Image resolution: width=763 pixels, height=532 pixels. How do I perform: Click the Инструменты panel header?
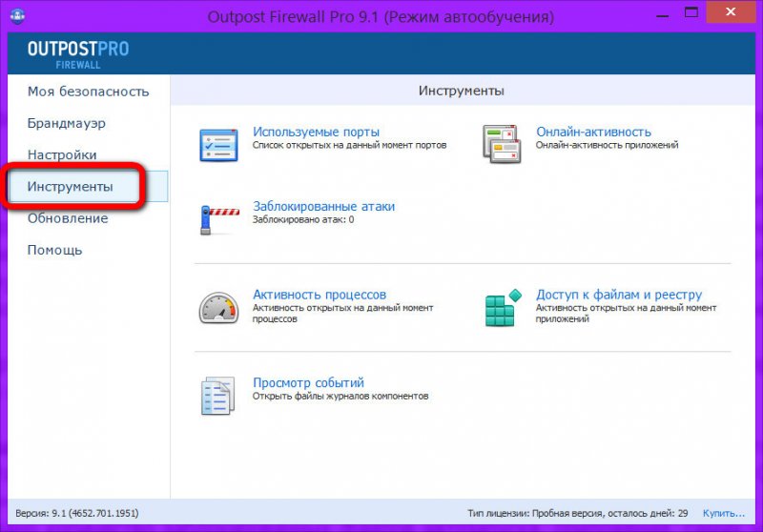(x=462, y=91)
